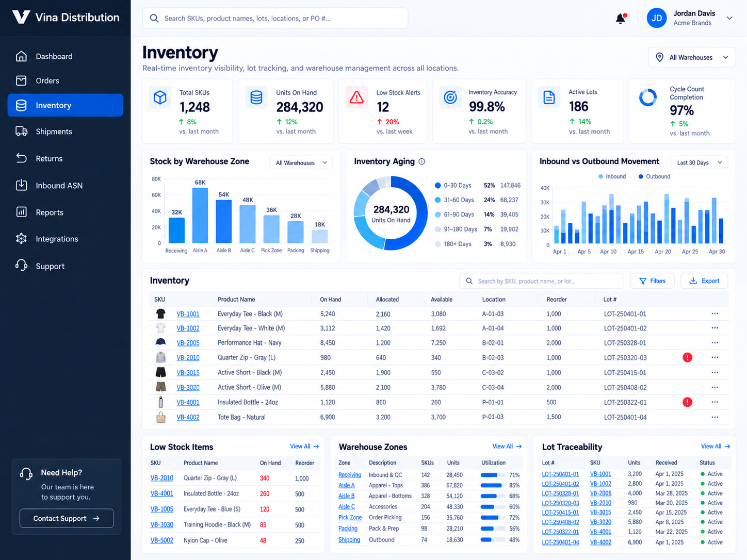Click Contact Support button
The image size is (747, 560).
[x=67, y=518]
